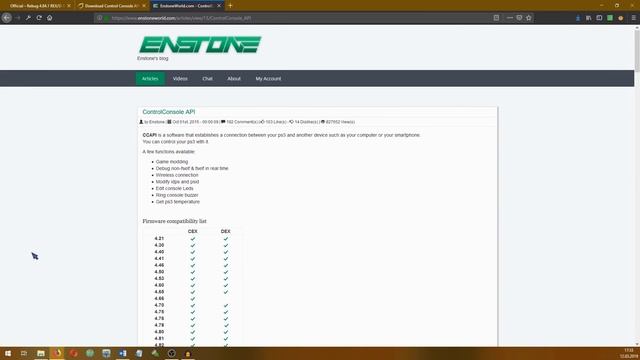The image size is (640, 360).
Task: Click the green extension icon in toolbar
Action: click(610, 18)
